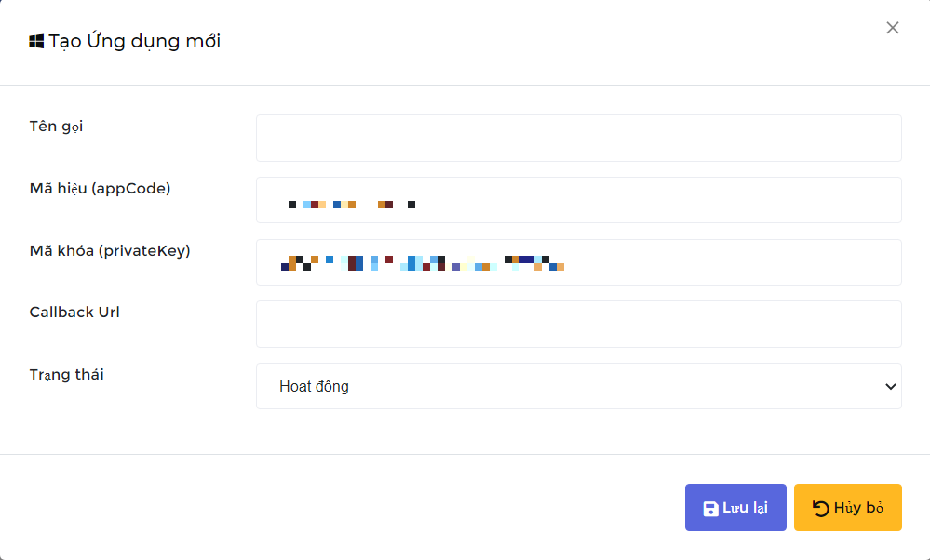Screen dimensions: 930x560
Task: Click the Trạng thái label
Action: point(66,375)
